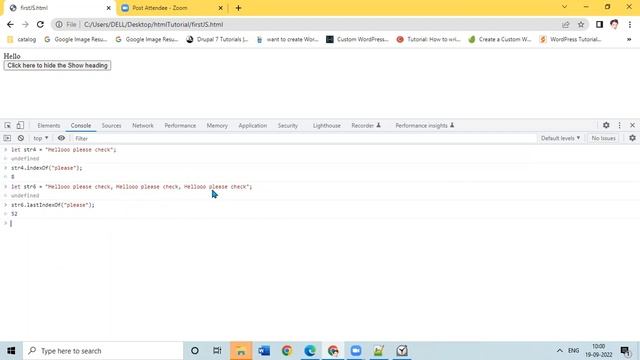Open the Chrome profile avatar
The image size is (640, 360).
(614, 24)
